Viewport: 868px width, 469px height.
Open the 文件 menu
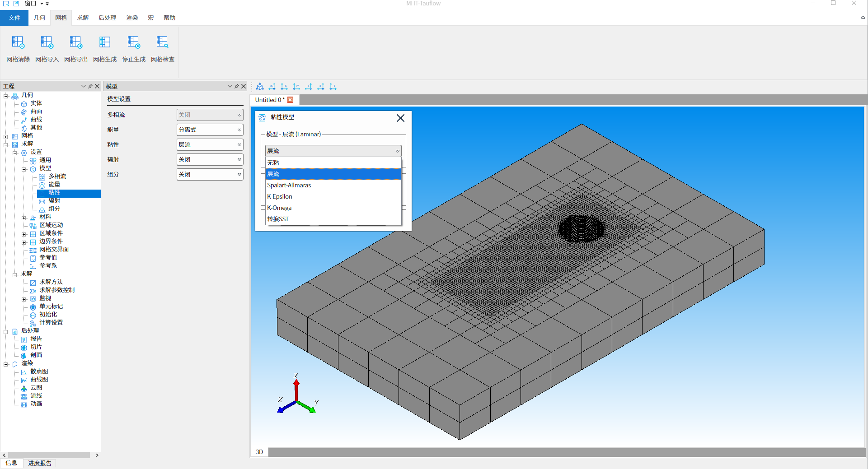[14, 18]
